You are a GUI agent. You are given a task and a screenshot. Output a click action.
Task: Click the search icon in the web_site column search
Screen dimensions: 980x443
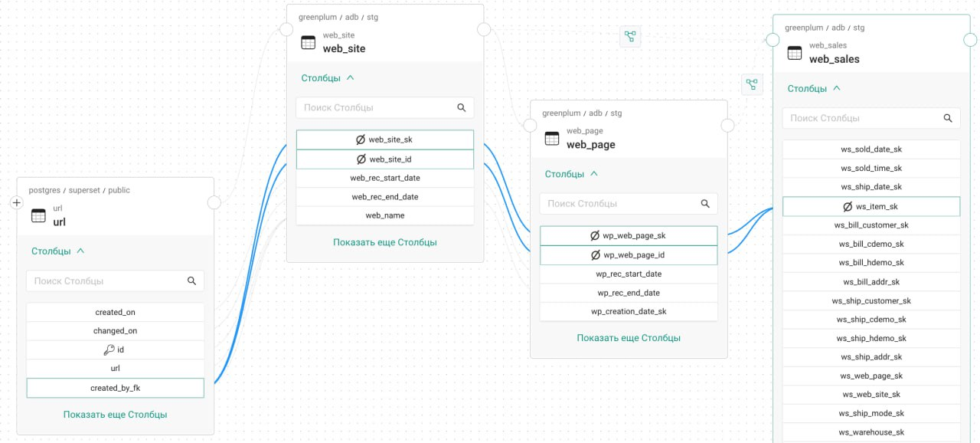click(x=462, y=108)
